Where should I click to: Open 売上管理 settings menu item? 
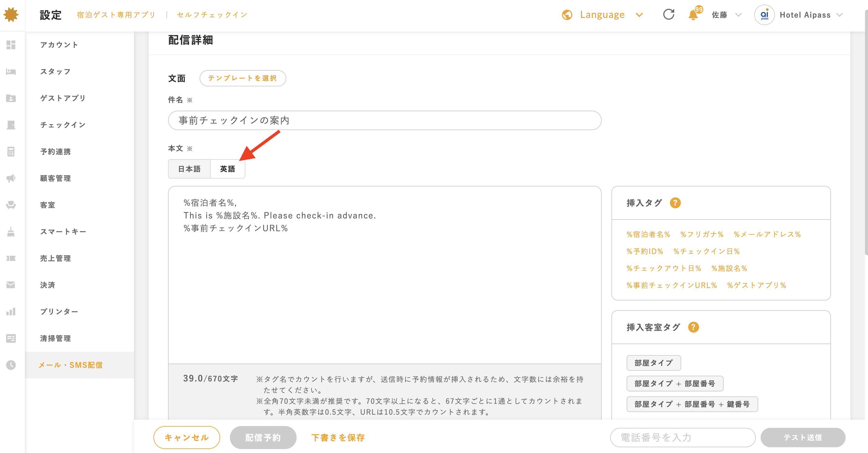click(56, 258)
